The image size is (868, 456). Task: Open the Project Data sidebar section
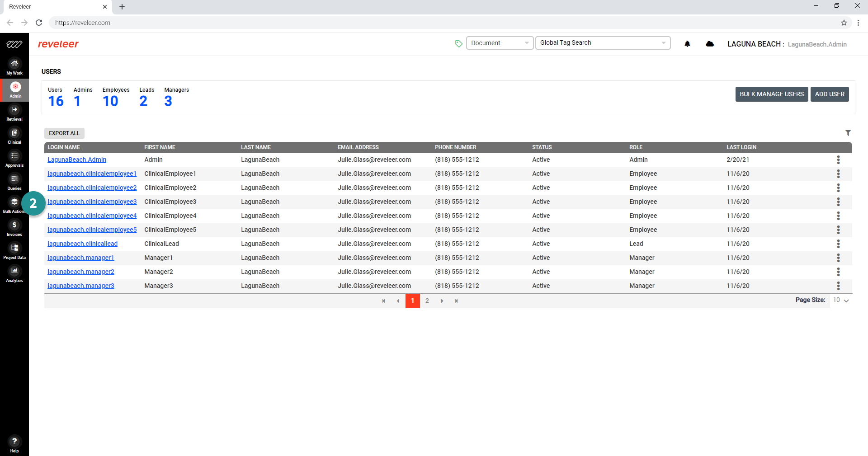14,251
